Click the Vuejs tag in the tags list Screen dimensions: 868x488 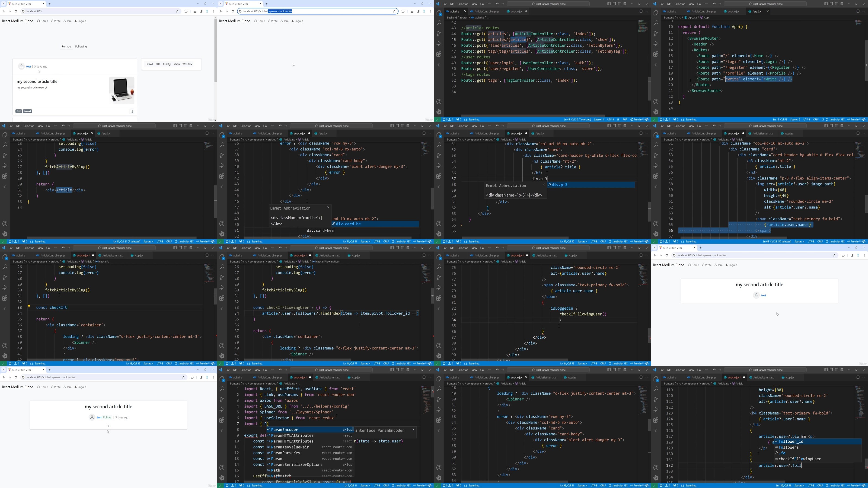[177, 64]
